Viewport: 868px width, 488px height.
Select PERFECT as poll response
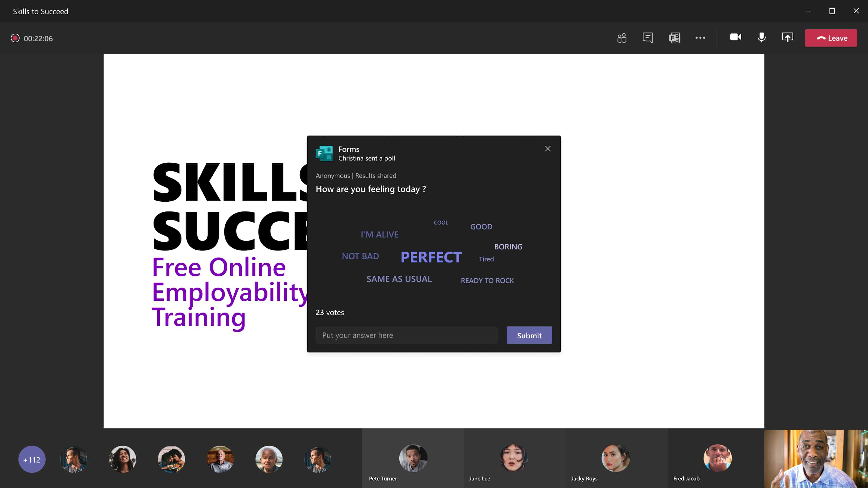[430, 256]
